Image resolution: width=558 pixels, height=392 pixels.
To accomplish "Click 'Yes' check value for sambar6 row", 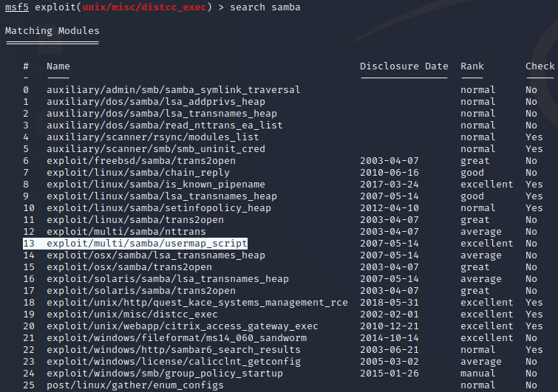I will coord(534,350).
